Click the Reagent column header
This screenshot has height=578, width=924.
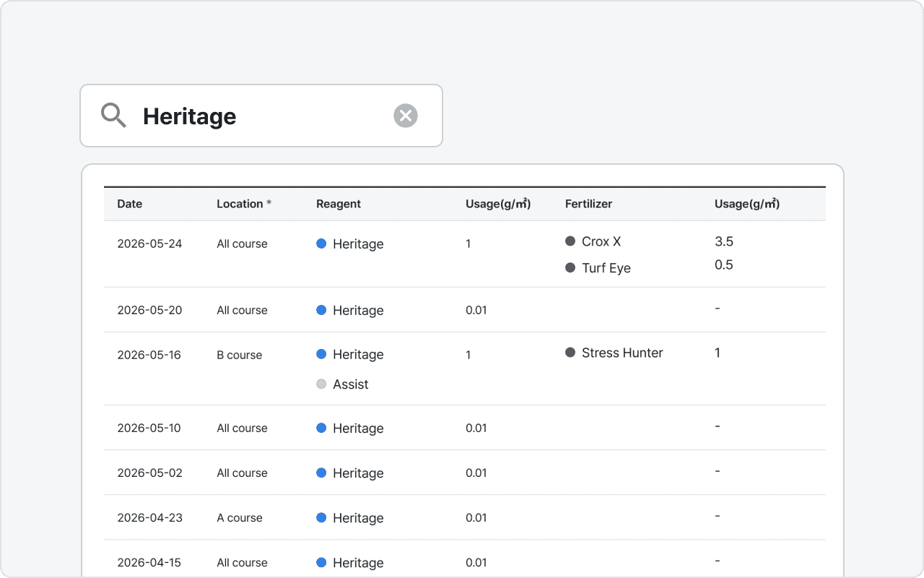[x=339, y=204]
